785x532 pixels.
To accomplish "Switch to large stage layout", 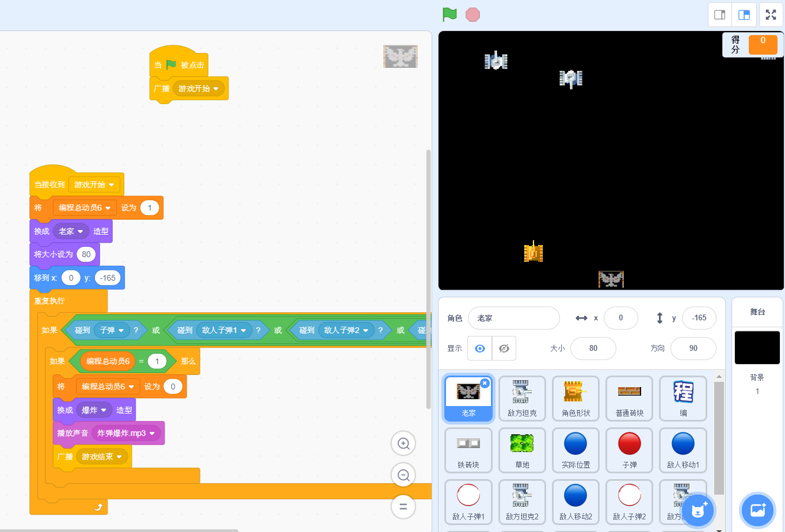I will pyautogui.click(x=744, y=15).
